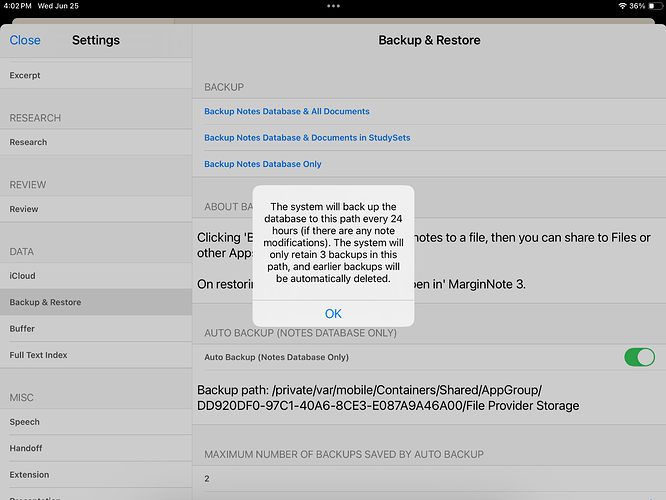
Task: Dismiss the alert with OK
Action: click(x=333, y=314)
